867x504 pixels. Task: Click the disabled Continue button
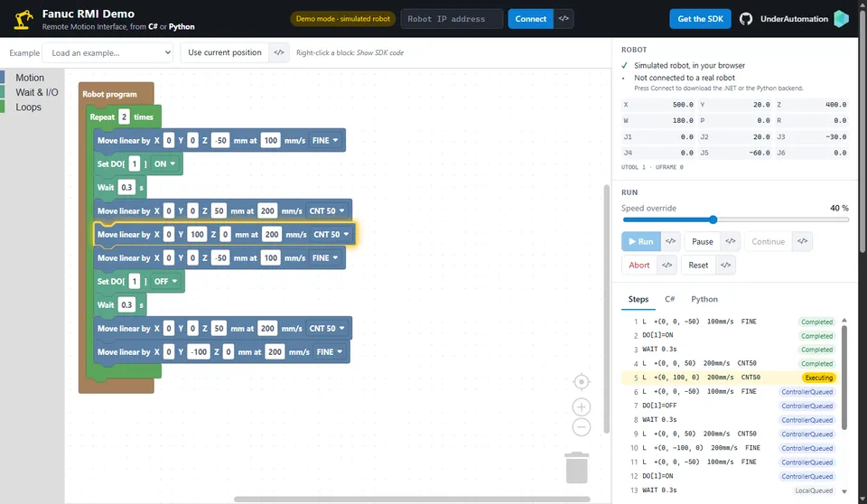pos(768,241)
